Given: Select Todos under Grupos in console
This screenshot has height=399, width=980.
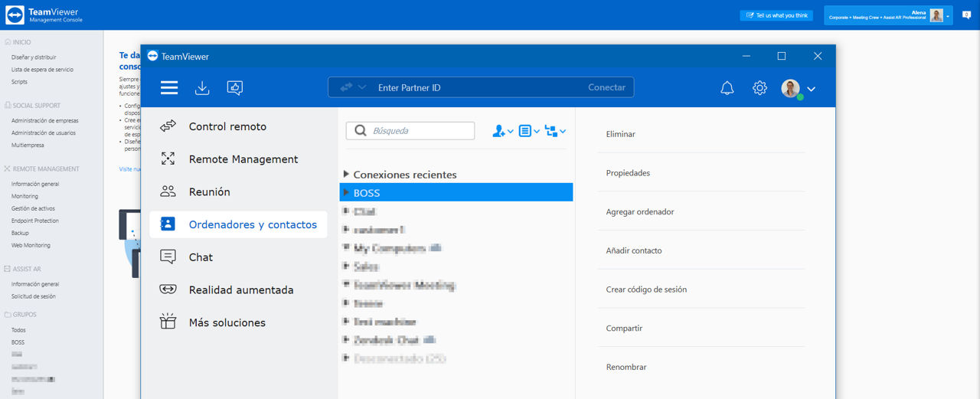Looking at the screenshot, I should point(18,330).
